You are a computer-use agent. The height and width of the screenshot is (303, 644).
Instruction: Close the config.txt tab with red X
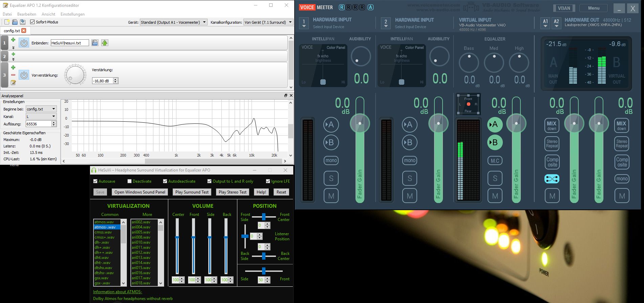pos(24,31)
